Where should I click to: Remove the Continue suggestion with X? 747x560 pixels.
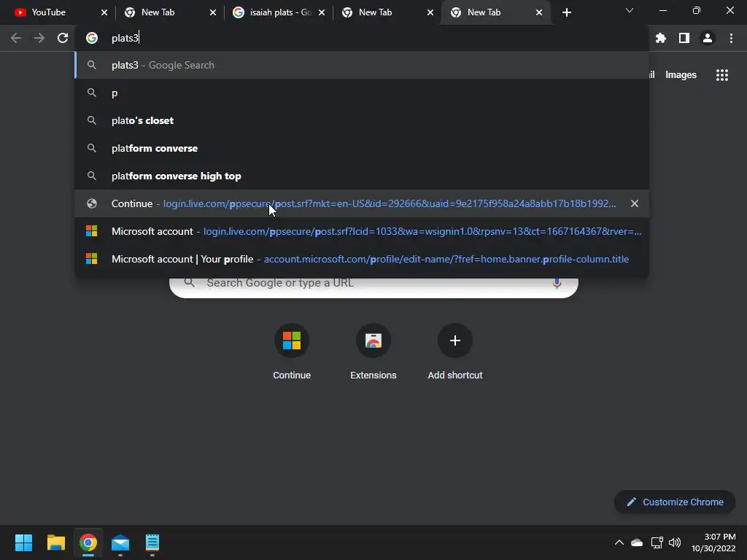point(635,203)
